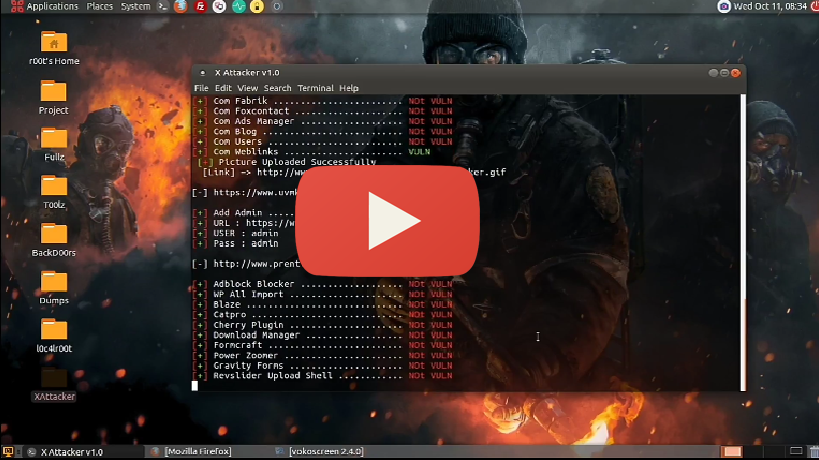The width and height of the screenshot is (819, 460).
Task: Open the Help menu in the terminal
Action: 349,88
